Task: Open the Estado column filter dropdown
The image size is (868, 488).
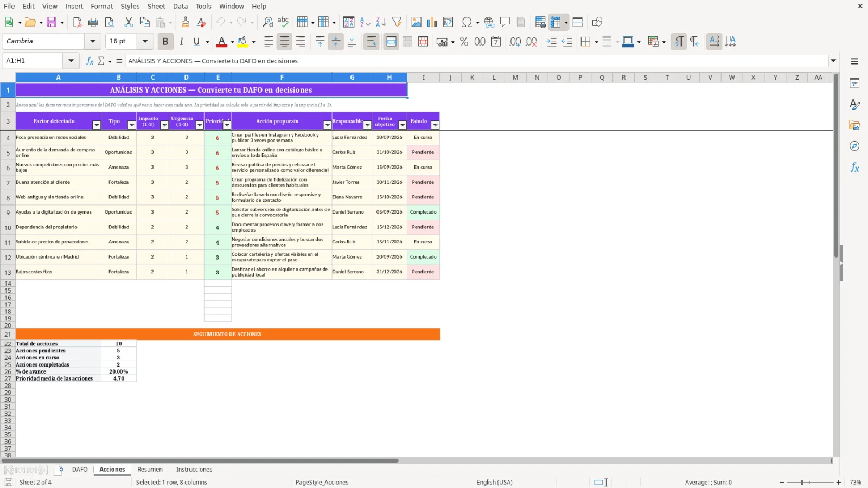Action: click(435, 125)
